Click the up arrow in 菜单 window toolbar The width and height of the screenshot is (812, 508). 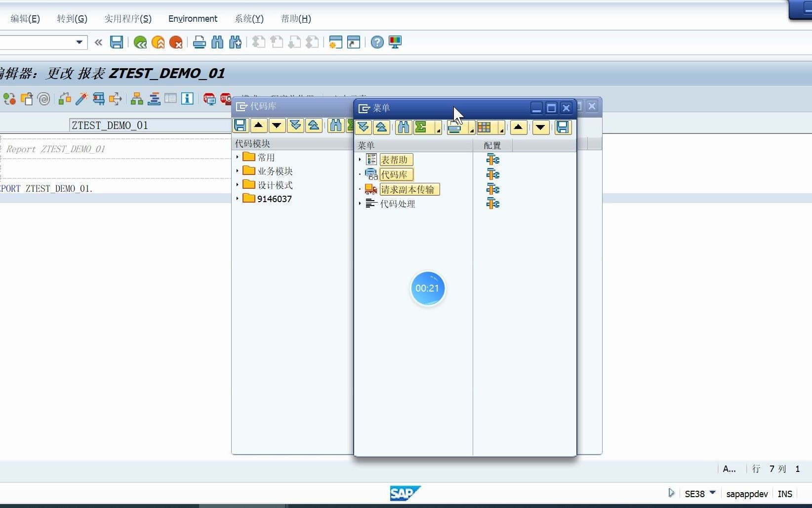(x=518, y=127)
